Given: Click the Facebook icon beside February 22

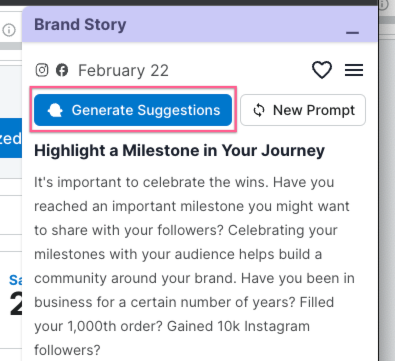Looking at the screenshot, I should click(x=62, y=70).
